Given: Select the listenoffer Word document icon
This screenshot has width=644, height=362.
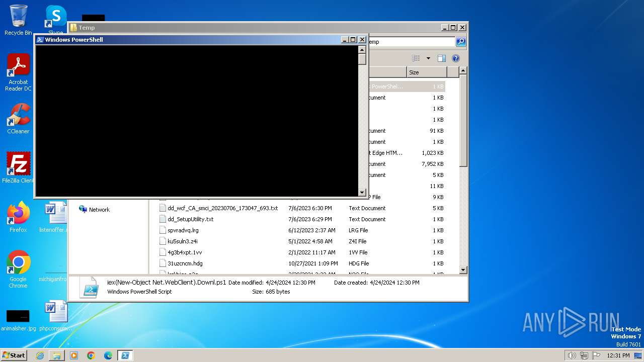Looking at the screenshot, I should (54, 217).
